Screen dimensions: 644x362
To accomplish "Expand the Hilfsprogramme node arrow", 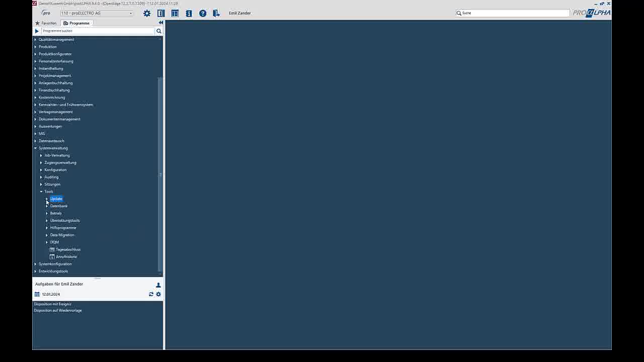I will coord(47,228).
